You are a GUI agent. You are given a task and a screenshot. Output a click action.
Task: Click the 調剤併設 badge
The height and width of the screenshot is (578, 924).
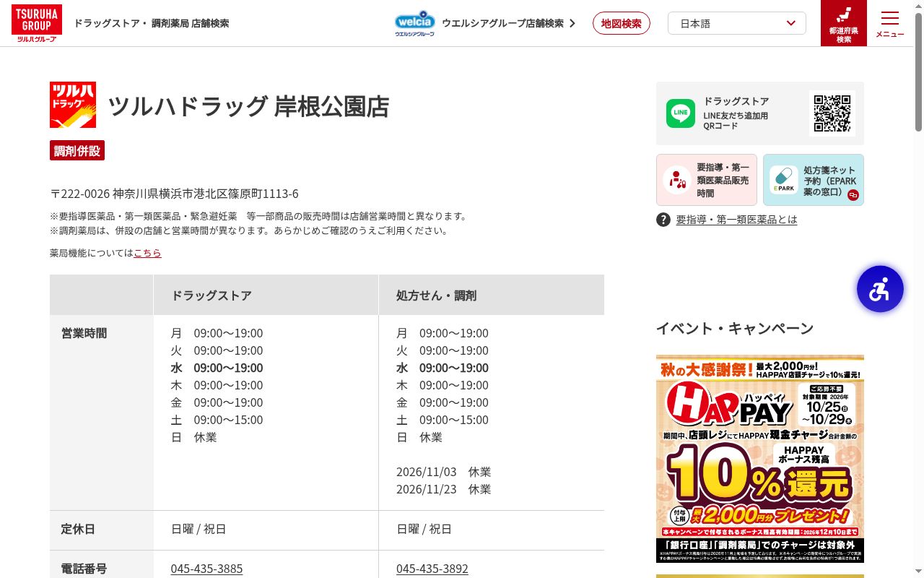point(77,151)
